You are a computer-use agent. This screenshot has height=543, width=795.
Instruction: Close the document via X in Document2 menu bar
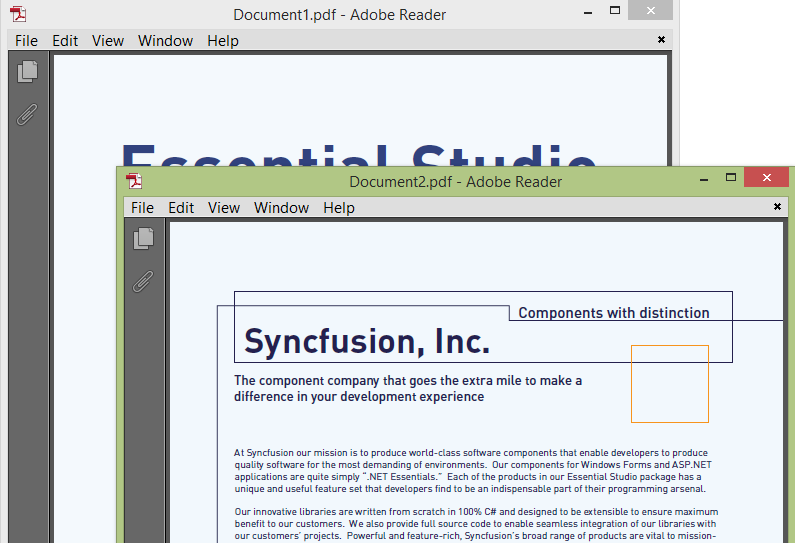777,206
